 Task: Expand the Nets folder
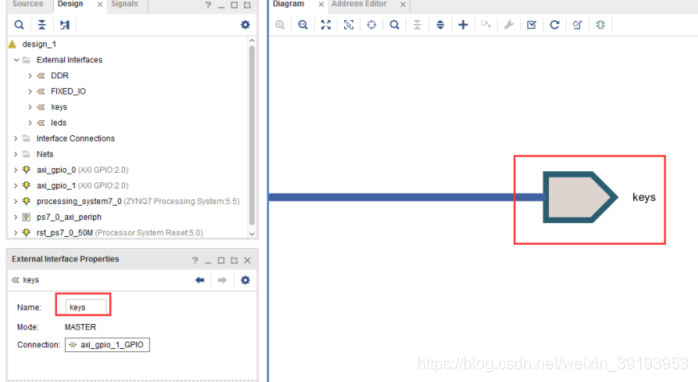point(16,154)
